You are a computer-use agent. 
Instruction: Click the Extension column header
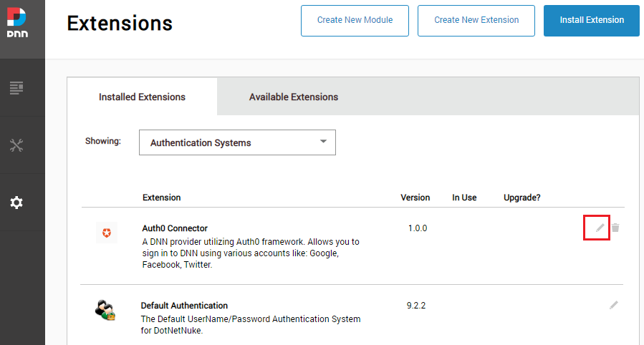click(x=161, y=198)
